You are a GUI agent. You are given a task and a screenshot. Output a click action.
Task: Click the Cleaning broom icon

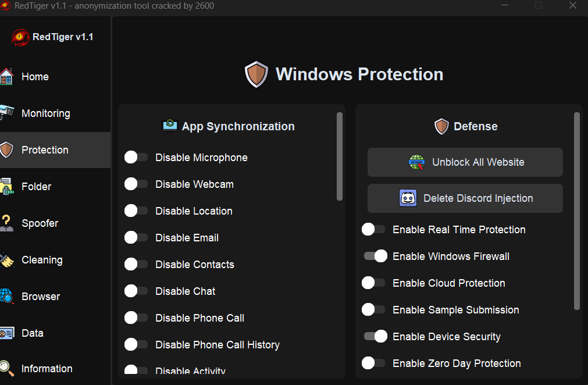(7, 260)
